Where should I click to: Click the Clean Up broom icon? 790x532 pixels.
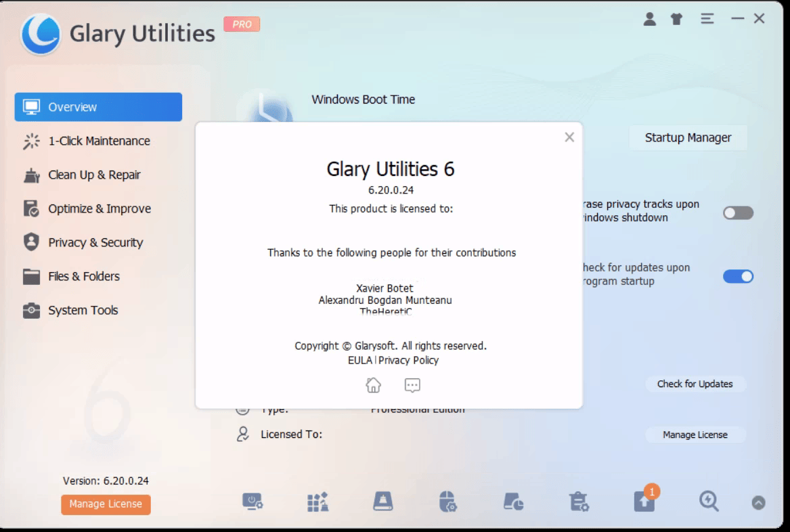pos(31,175)
